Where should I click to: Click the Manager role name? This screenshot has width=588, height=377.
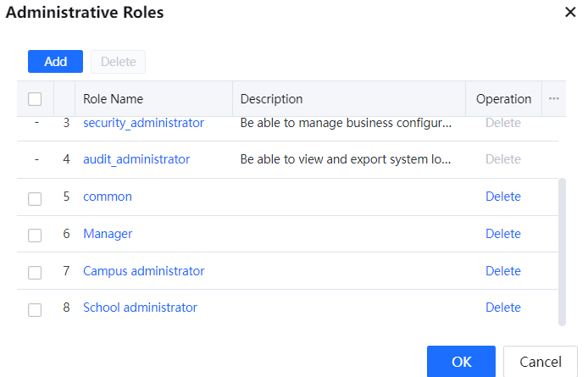[108, 234]
